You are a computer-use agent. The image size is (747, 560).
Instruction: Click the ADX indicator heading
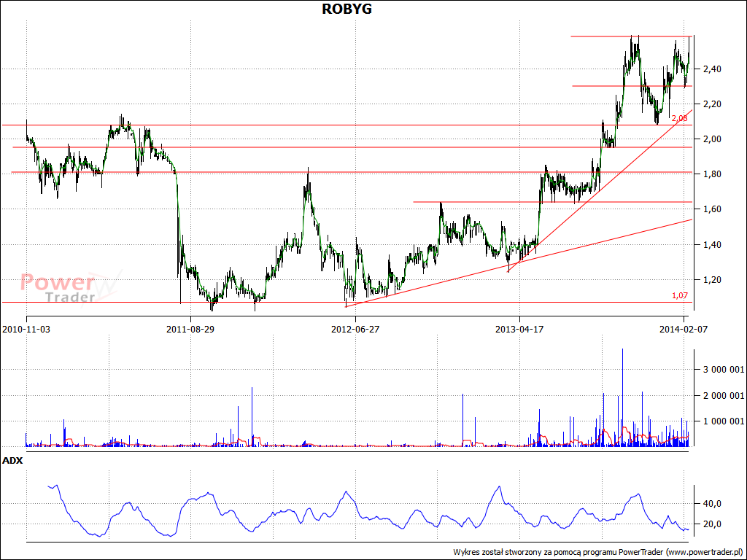point(12,461)
